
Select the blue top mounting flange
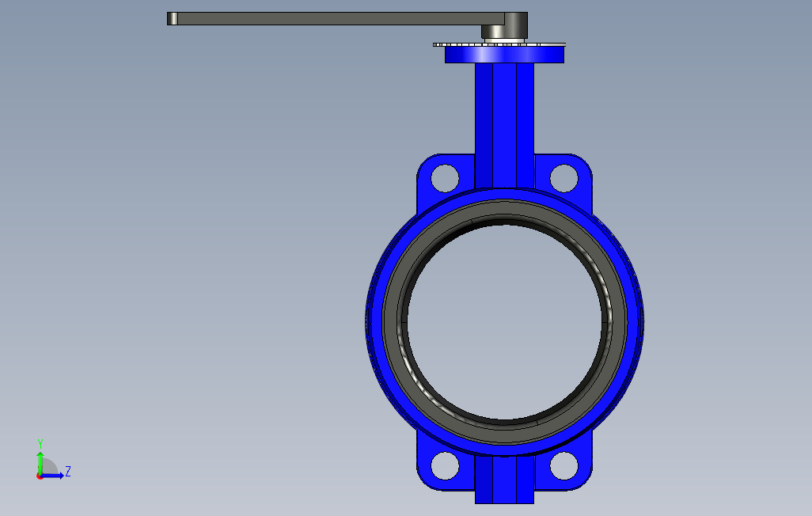[x=504, y=55]
